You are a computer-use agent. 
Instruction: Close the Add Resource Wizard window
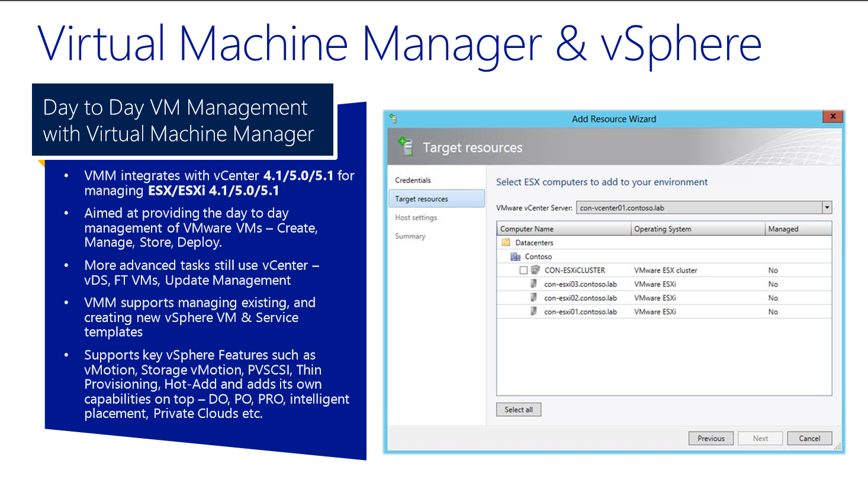[832, 117]
